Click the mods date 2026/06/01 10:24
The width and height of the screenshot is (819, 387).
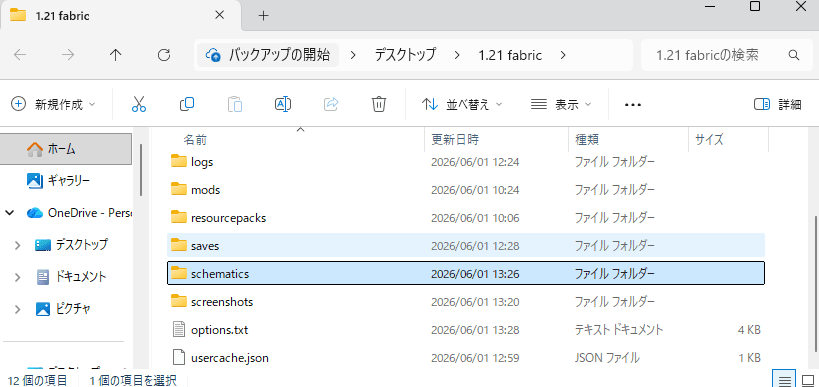pos(475,190)
